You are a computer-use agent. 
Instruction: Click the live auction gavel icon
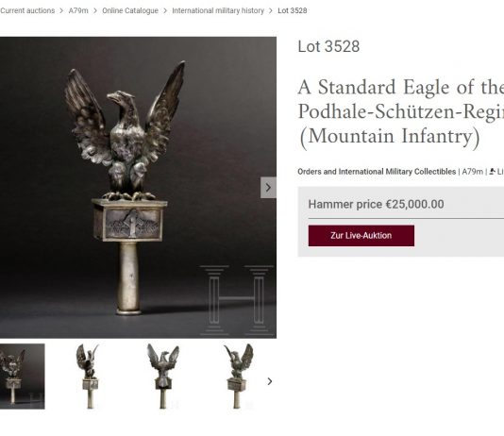point(492,172)
